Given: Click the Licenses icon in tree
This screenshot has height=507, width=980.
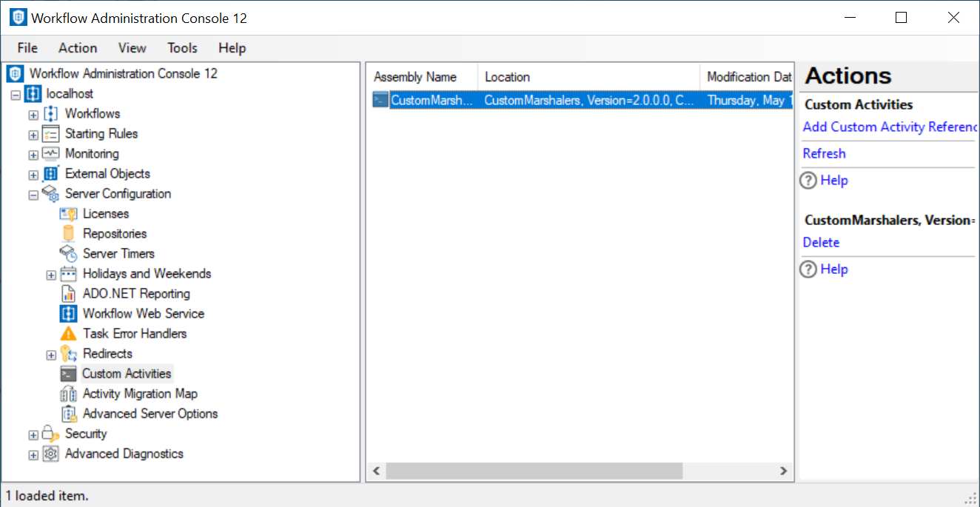Looking at the screenshot, I should [x=69, y=214].
